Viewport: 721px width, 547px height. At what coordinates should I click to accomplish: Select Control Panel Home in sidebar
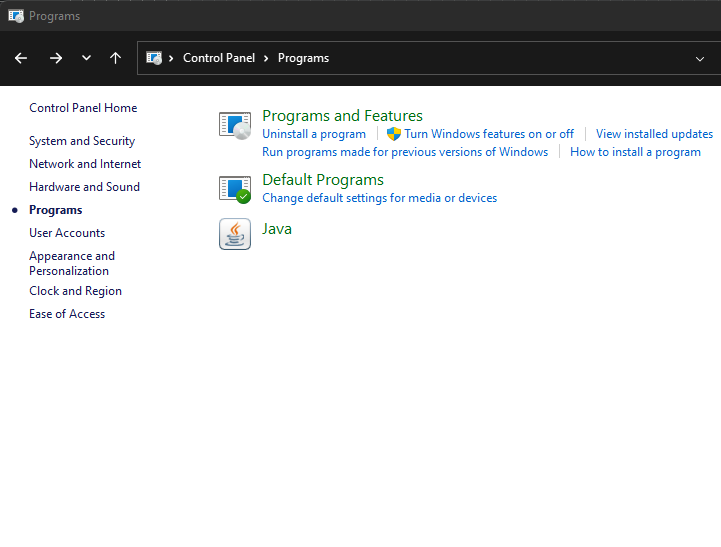(x=83, y=108)
